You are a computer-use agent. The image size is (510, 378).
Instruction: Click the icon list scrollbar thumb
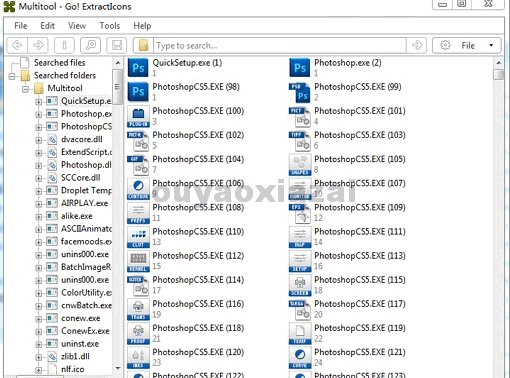pos(498,74)
